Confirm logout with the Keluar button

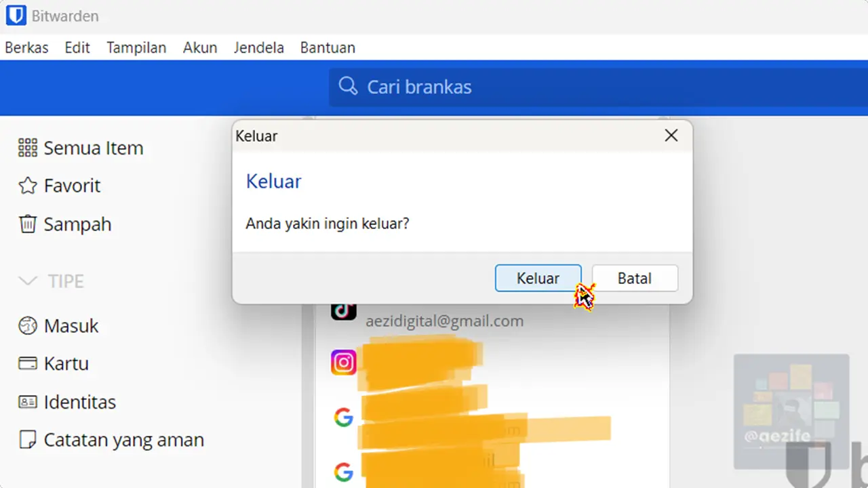pyautogui.click(x=538, y=279)
